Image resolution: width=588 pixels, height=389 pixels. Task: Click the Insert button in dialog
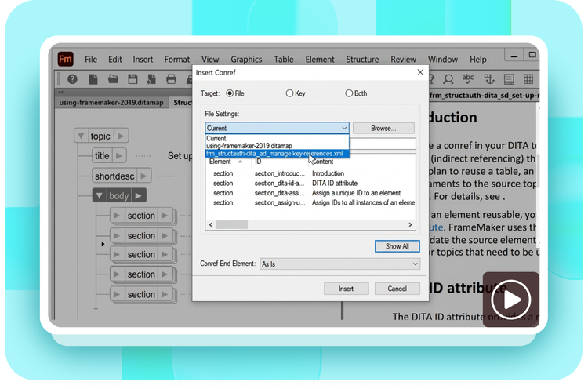pyautogui.click(x=346, y=289)
